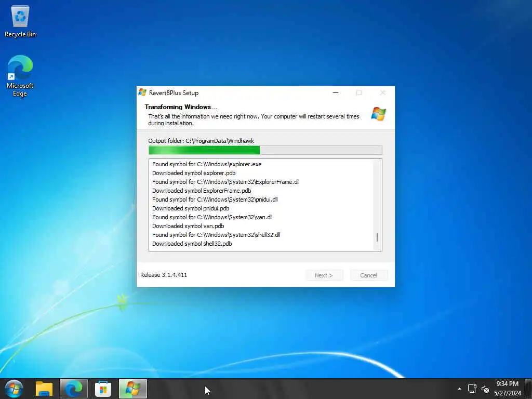This screenshot has width=532, height=399.
Task: Select the 'Found symbol for C:\Windows\explorer.exe' line
Action: [x=207, y=164]
